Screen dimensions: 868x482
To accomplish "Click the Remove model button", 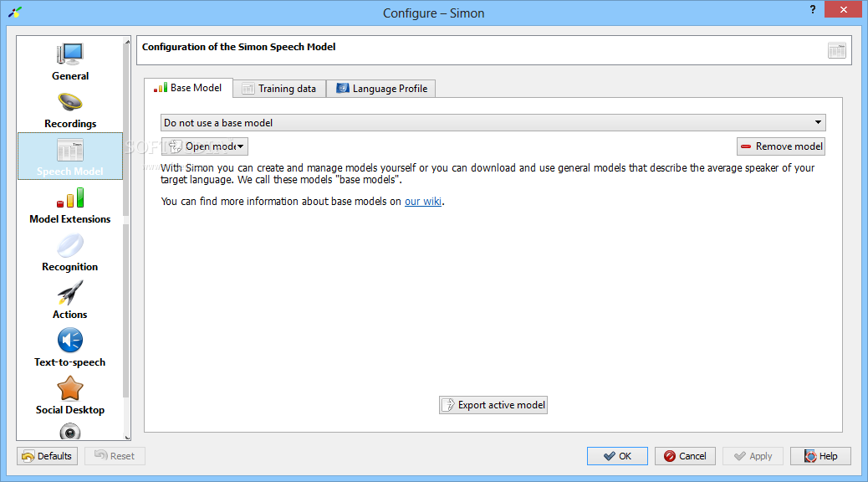I will [781, 146].
